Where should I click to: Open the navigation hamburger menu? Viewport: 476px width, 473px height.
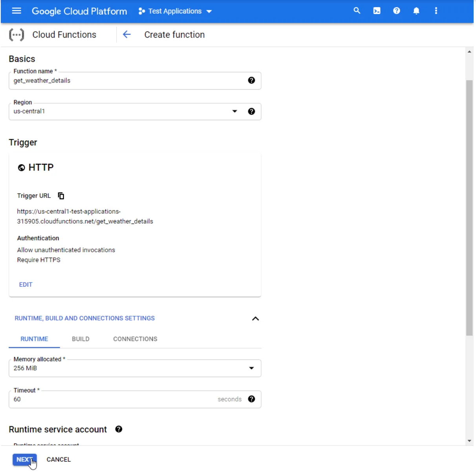click(x=16, y=11)
